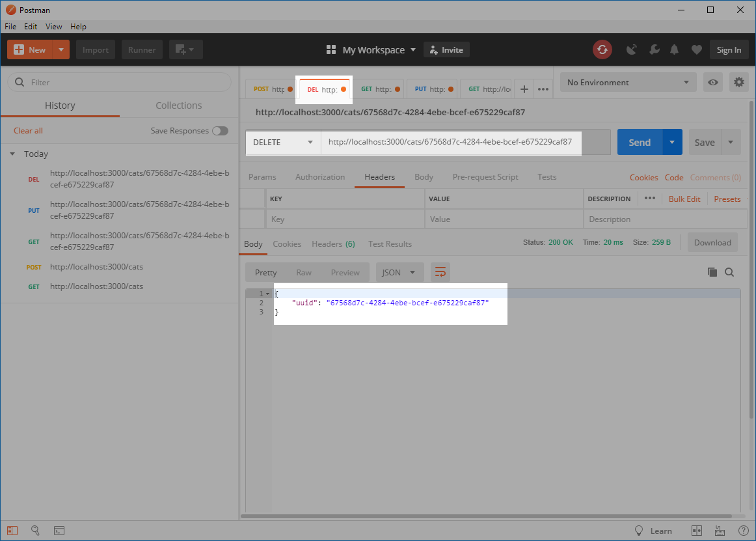Image resolution: width=756 pixels, height=541 pixels.
Task: Open Save button dropdown arrow
Action: (x=731, y=143)
